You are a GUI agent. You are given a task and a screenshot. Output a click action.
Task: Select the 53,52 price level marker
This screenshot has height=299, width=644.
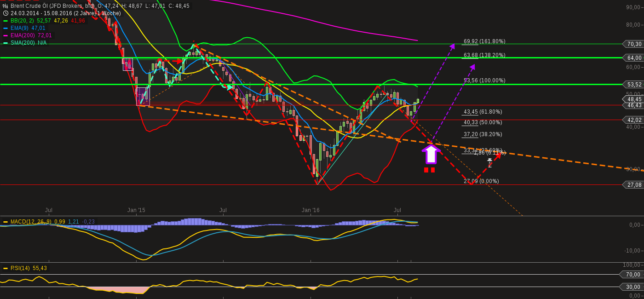pyautogui.click(x=633, y=85)
